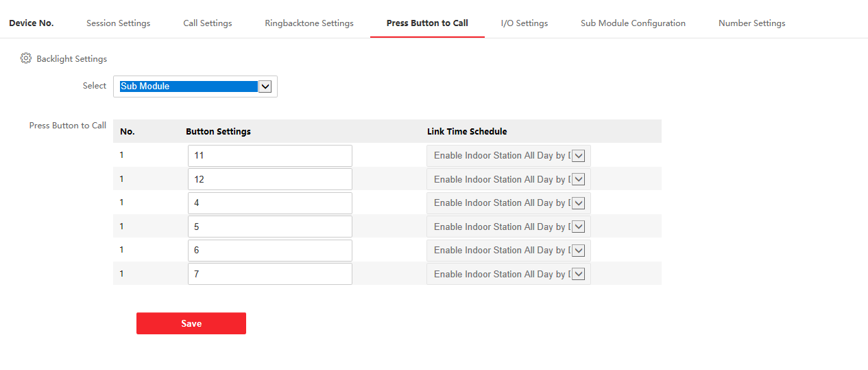Switch to the Device No. tab
868x370 pixels.
(x=32, y=23)
